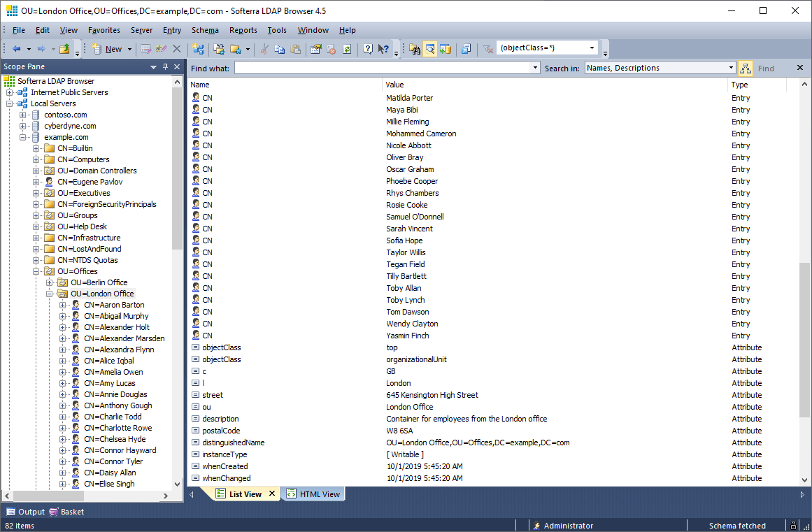Select the highlighted Quick Search icon

[430, 49]
